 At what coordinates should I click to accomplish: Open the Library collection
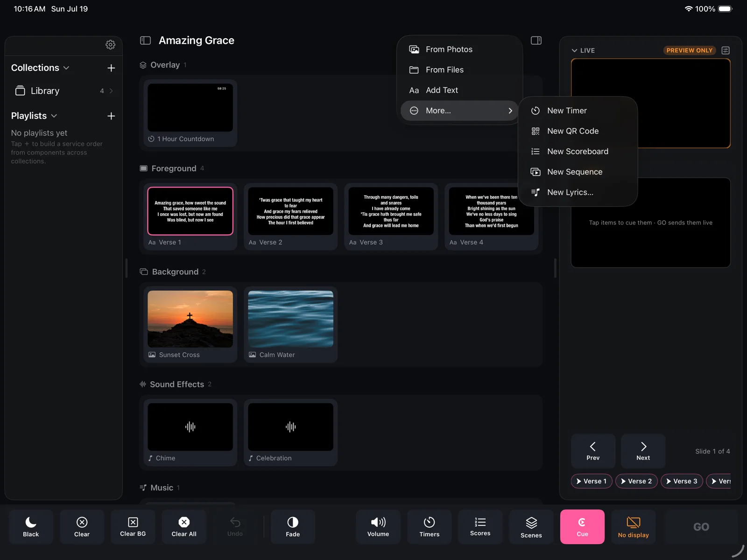[63, 91]
